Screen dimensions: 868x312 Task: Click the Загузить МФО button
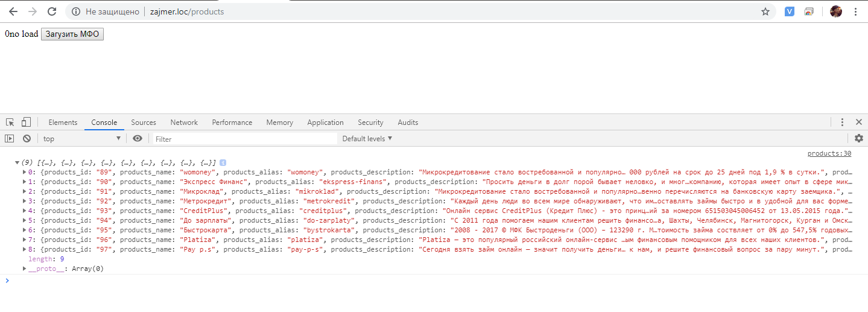(72, 34)
